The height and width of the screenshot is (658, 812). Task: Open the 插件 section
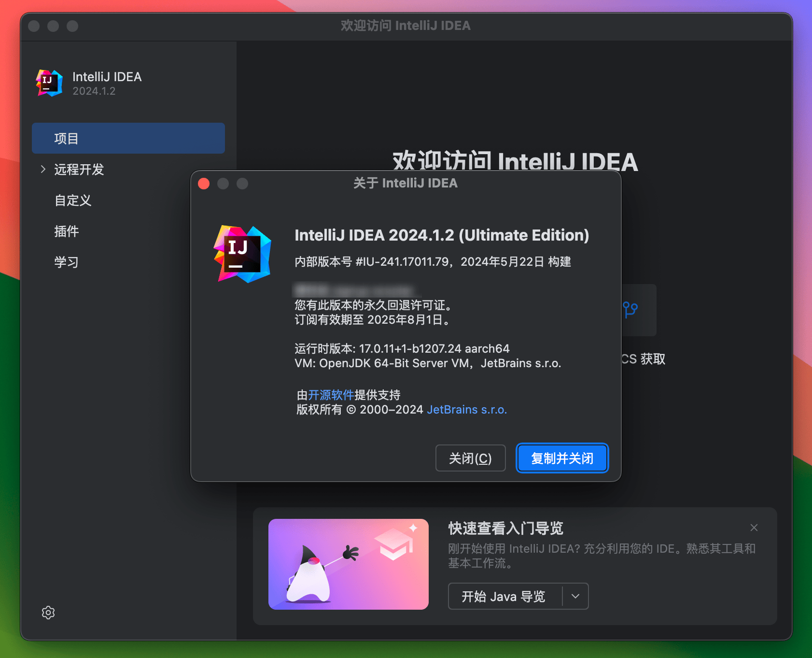tap(67, 231)
